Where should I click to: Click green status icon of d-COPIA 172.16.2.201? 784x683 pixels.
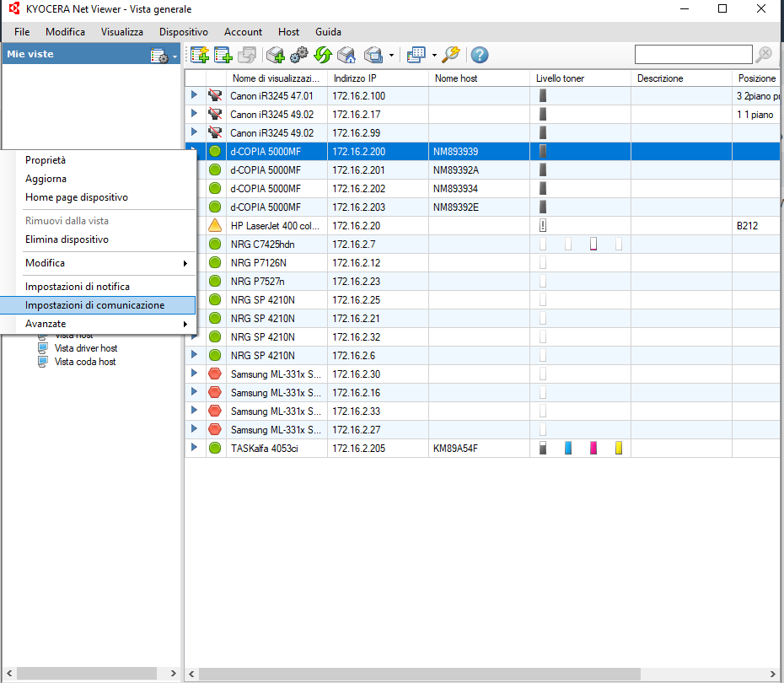tap(215, 170)
